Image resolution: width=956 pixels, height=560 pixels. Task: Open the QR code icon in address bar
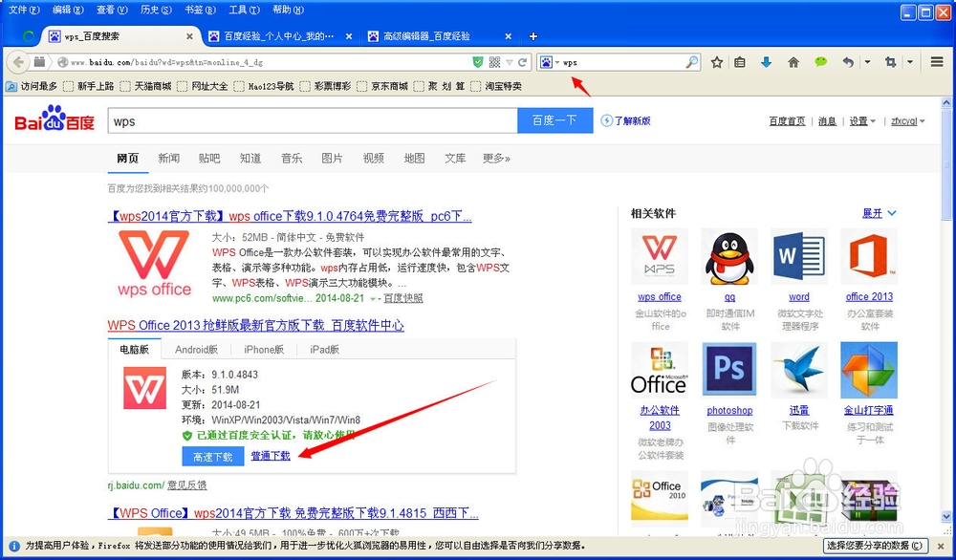click(x=494, y=62)
